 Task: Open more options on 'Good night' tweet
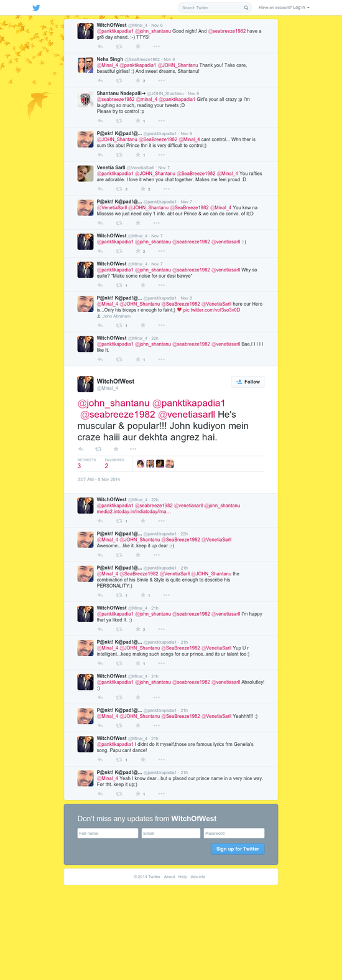(x=157, y=47)
